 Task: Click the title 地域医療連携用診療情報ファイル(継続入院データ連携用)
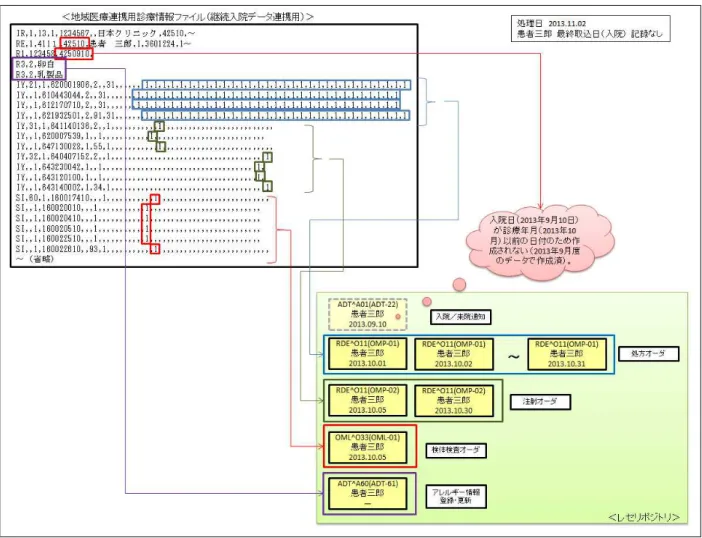point(188,17)
